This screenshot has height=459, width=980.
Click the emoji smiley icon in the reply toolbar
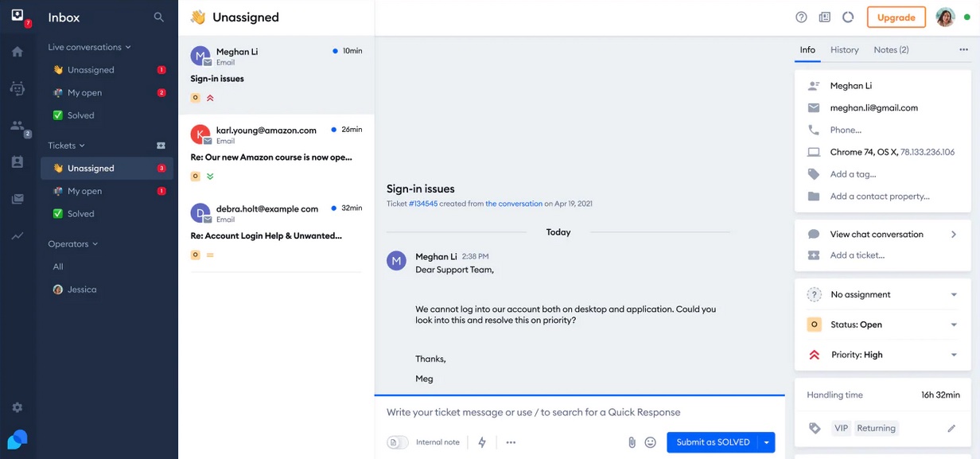[651, 441]
